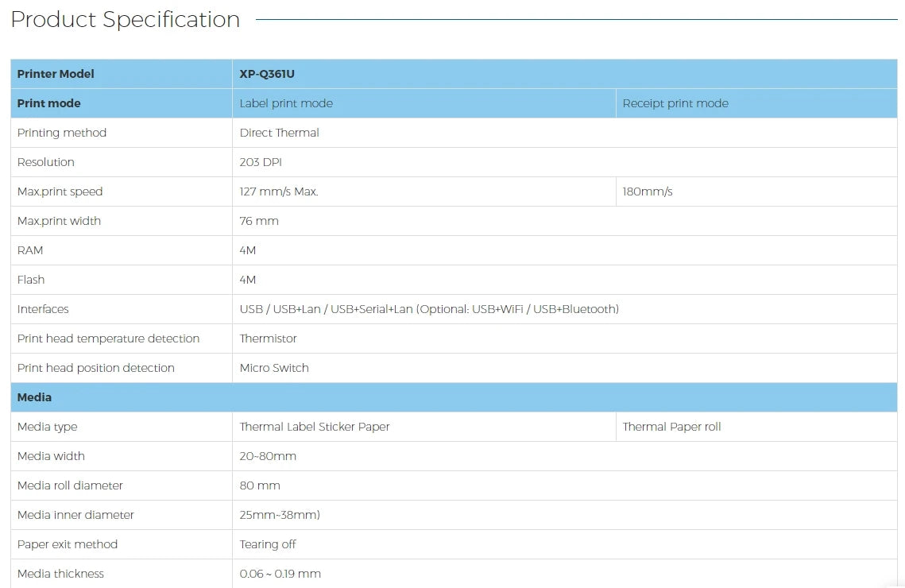Click the Thermistor value cell
Screen dimensions: 905x588
coord(269,338)
